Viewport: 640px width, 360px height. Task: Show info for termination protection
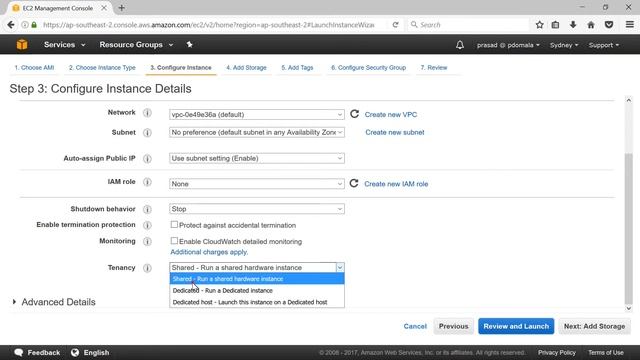click(147, 225)
